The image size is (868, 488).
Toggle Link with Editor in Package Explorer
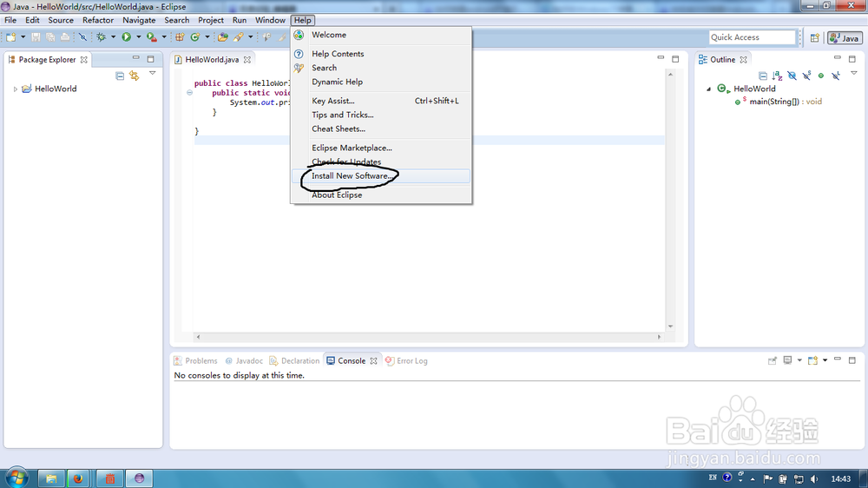click(x=135, y=76)
